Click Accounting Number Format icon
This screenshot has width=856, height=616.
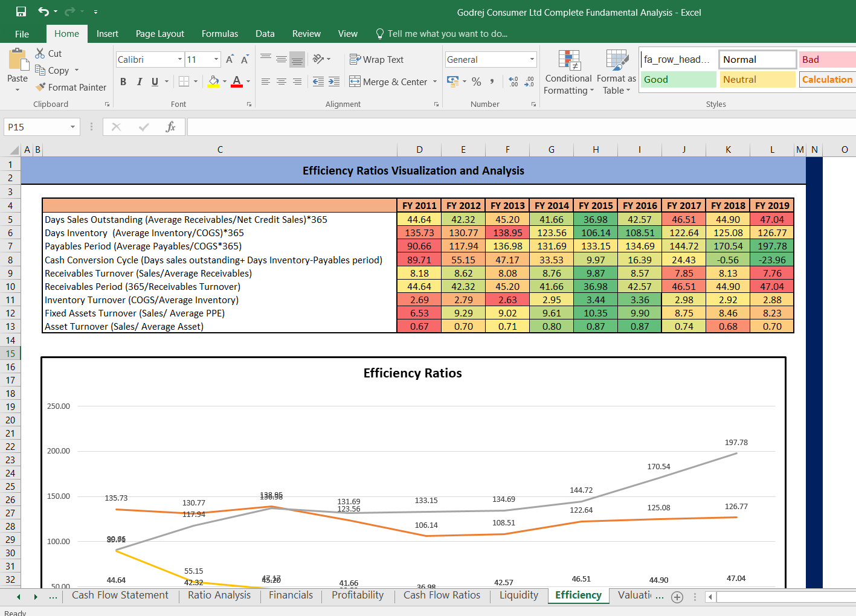point(452,81)
